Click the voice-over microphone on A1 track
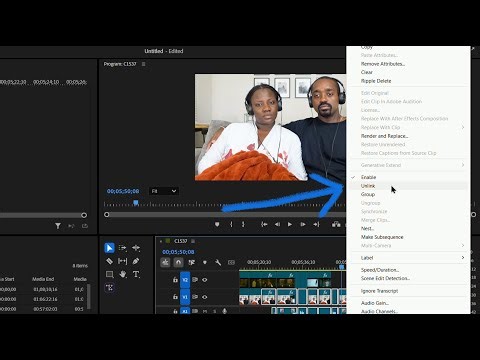480x360 pixels. [225, 311]
